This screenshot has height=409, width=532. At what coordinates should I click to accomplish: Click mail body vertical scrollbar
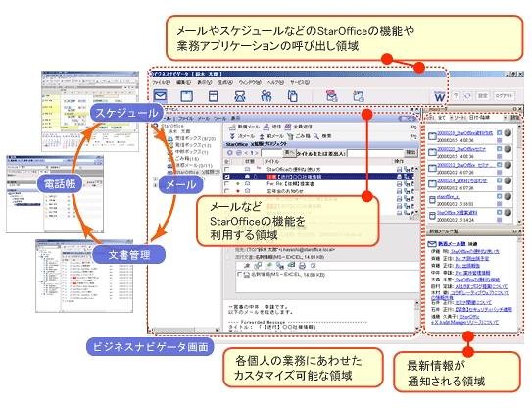tap(417, 317)
